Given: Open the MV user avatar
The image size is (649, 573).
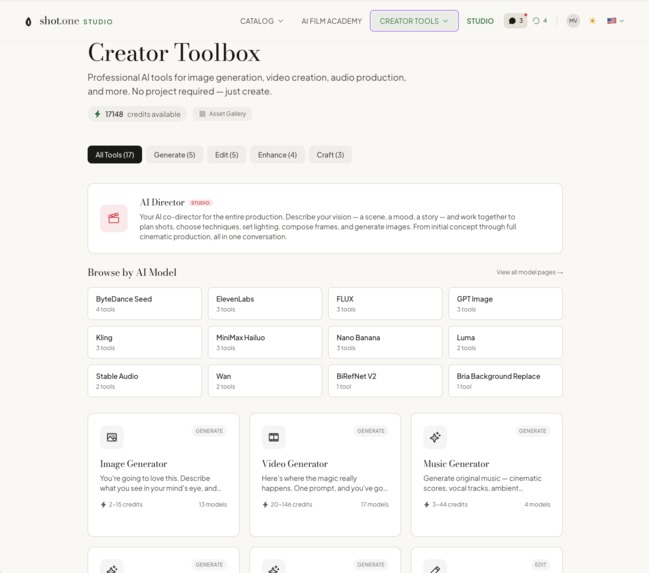Looking at the screenshot, I should 573,21.
